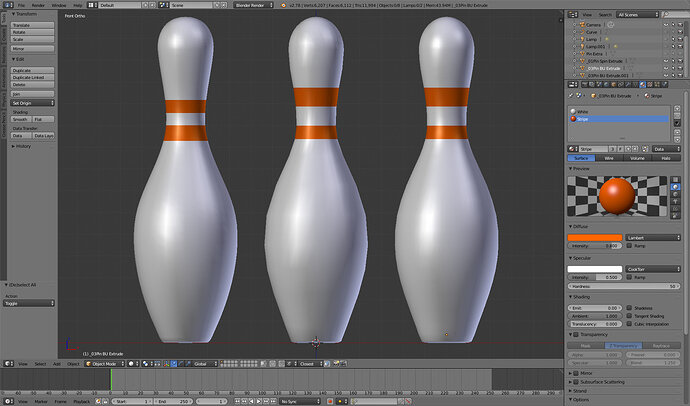Click the Translate button in tool shelf
This screenshot has width=690, height=406.
(x=33, y=25)
